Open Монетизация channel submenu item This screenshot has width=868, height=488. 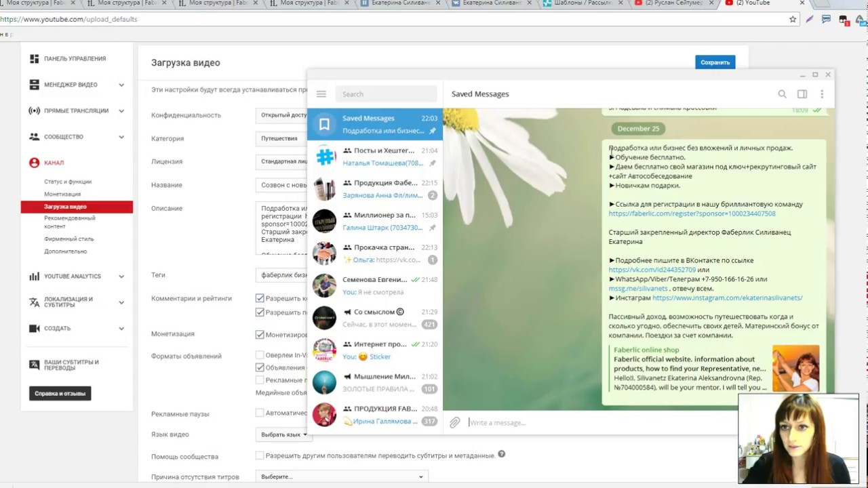coord(62,194)
